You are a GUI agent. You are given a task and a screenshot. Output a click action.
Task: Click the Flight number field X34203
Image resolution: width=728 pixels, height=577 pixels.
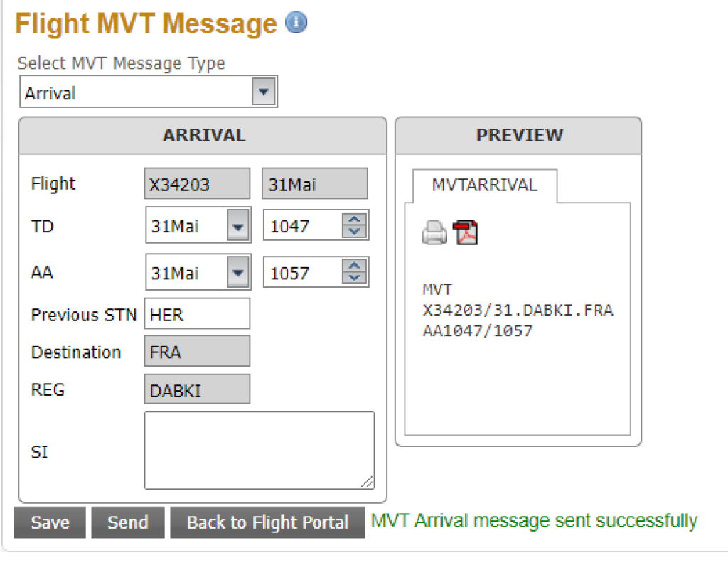click(x=197, y=185)
